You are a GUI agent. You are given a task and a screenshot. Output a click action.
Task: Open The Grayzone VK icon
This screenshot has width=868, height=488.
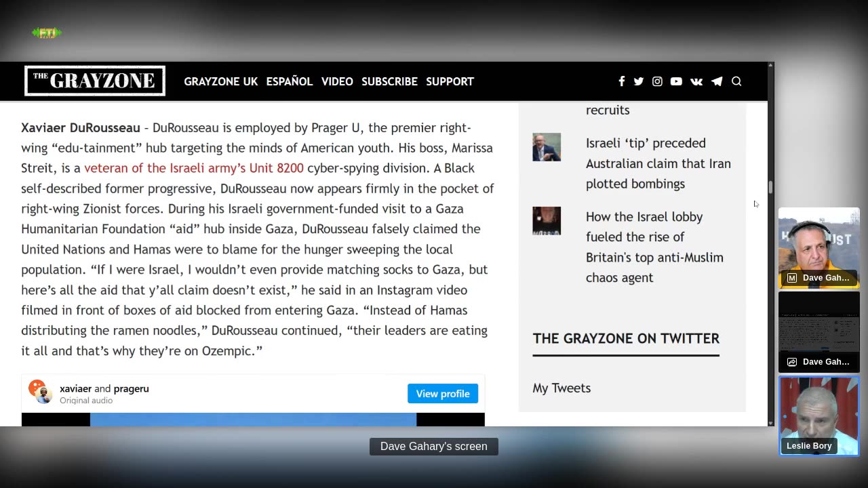696,81
